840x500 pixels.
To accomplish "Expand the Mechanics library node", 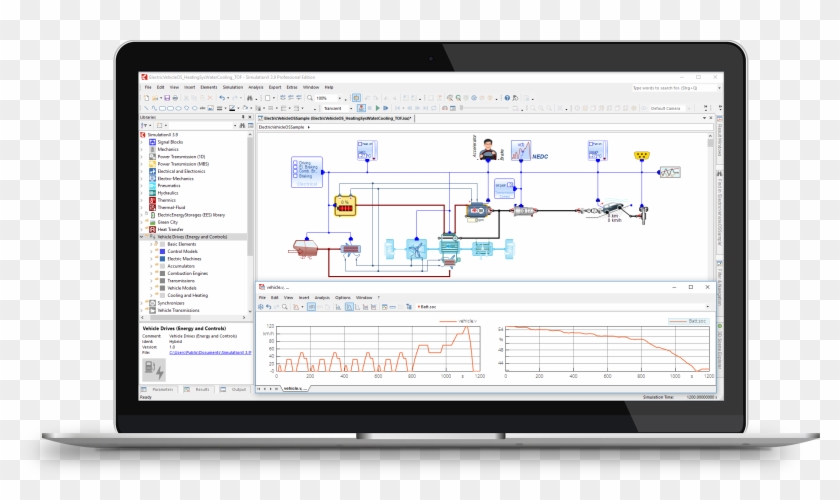I will (142, 150).
